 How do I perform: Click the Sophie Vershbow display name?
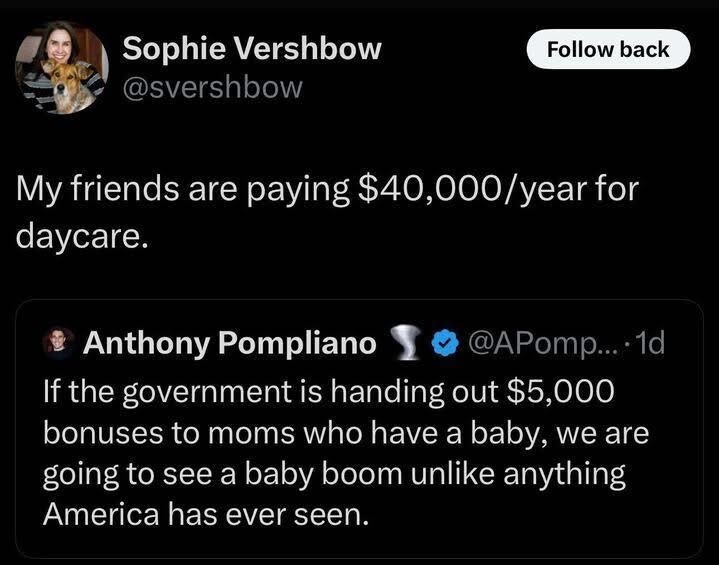[x=251, y=48]
